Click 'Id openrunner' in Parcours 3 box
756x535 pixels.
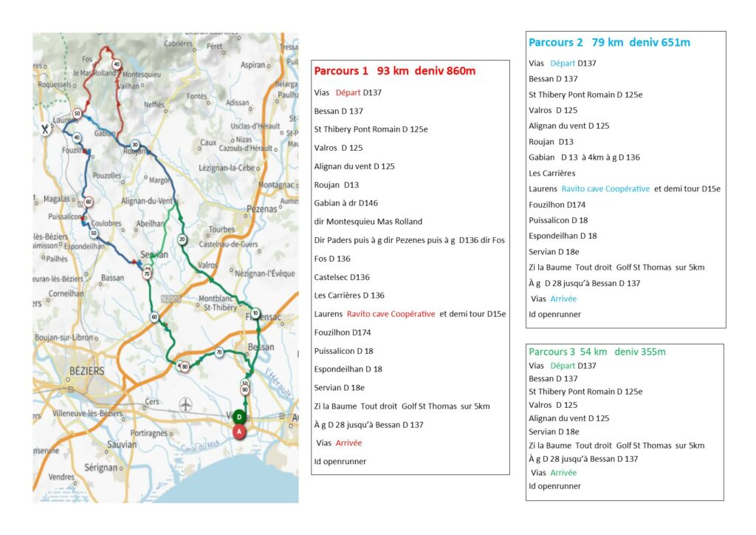pyautogui.click(x=554, y=486)
